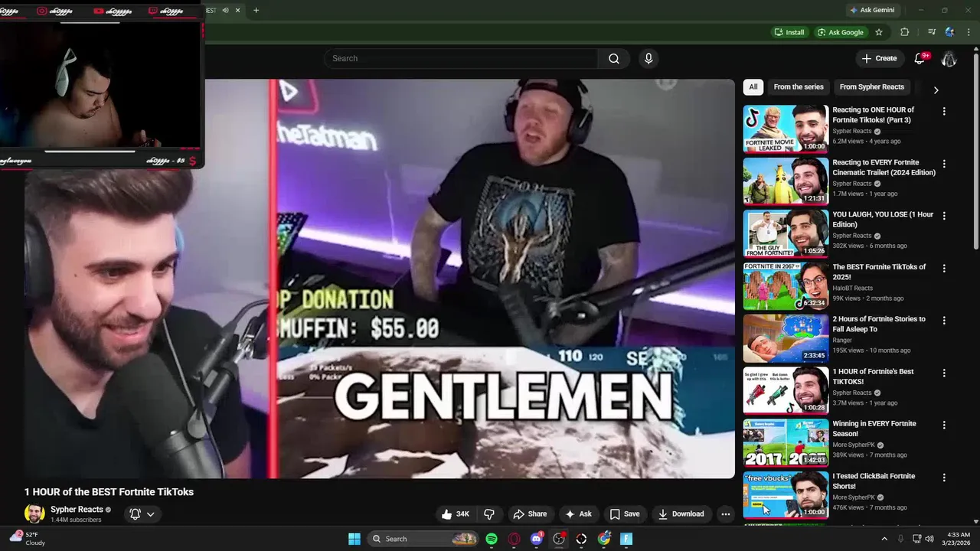Click Ask Gemini button
This screenshot has width=980, height=551.
(x=871, y=11)
